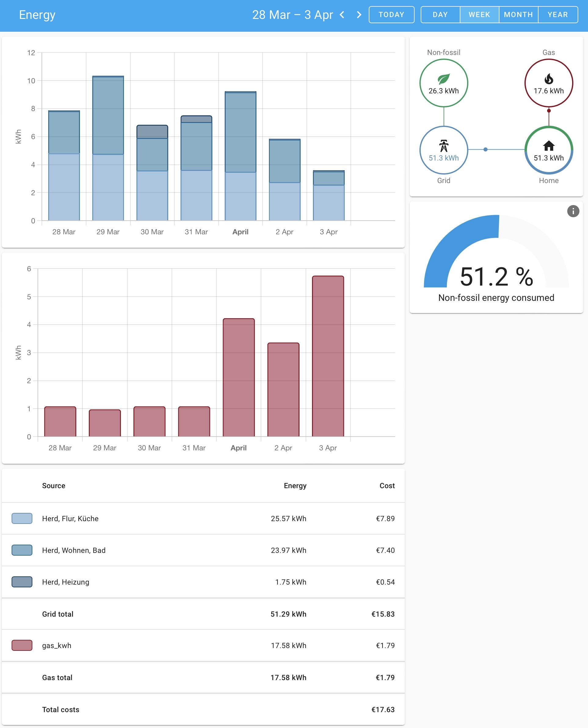Click the 51.2 % gauge reading

click(x=496, y=277)
